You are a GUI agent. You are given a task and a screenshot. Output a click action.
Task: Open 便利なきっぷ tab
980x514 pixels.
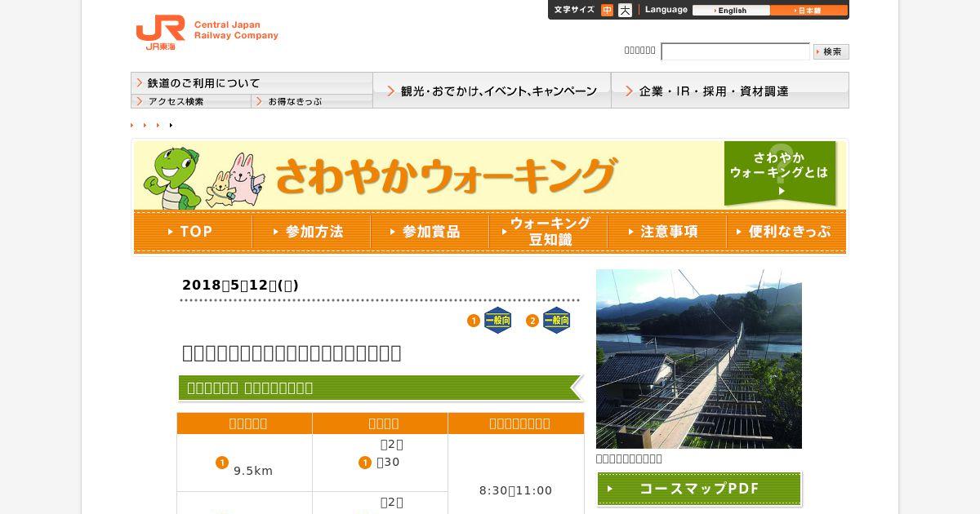[x=786, y=232]
